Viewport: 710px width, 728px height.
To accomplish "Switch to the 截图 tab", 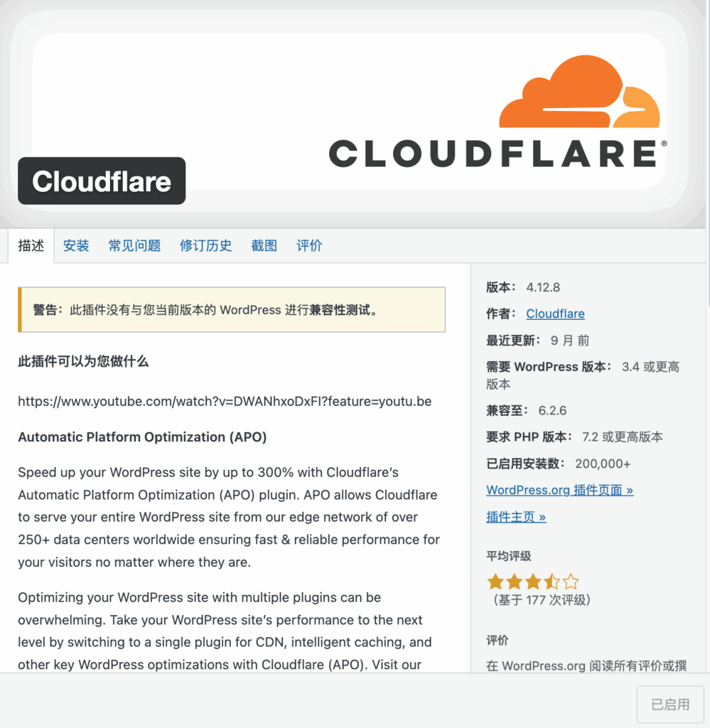I will pyautogui.click(x=264, y=245).
